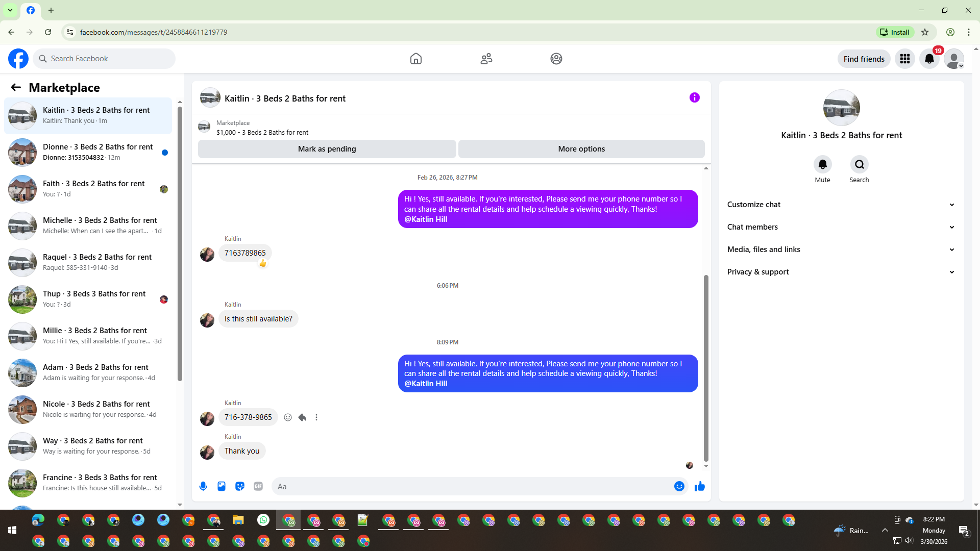Attach a photo using the image icon

click(222, 486)
